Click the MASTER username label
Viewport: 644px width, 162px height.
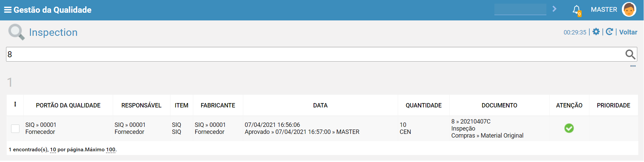click(x=604, y=10)
